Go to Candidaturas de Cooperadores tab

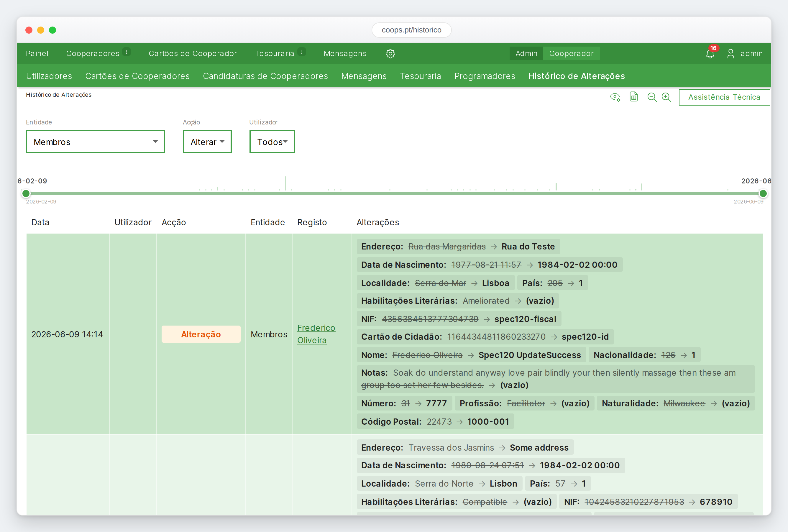(x=265, y=76)
